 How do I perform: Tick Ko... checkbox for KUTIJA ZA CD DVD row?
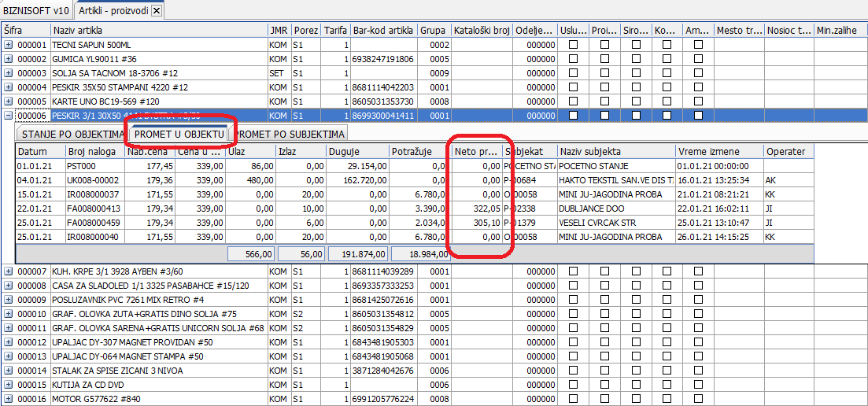[x=667, y=385]
